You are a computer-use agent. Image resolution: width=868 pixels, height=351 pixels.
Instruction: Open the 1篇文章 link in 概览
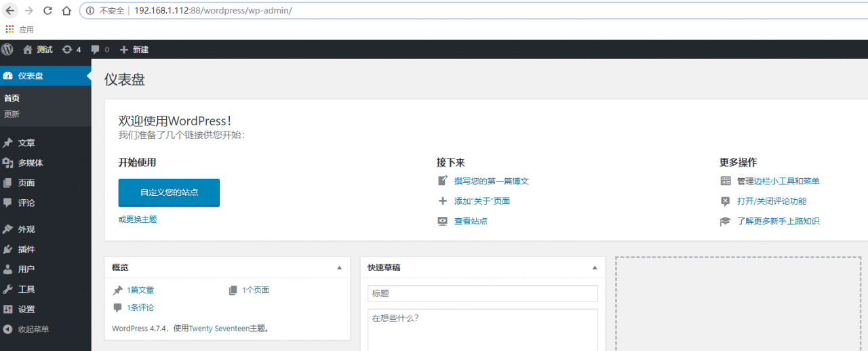pyautogui.click(x=140, y=290)
